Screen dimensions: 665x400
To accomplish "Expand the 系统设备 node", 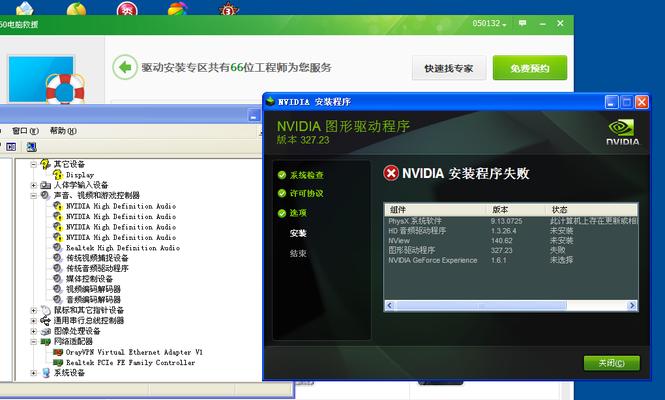I will pos(34,373).
